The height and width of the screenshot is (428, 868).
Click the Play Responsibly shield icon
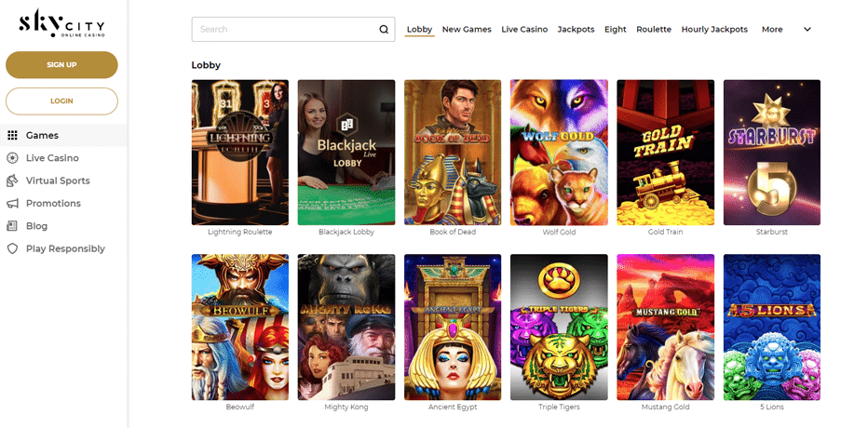pyautogui.click(x=12, y=248)
